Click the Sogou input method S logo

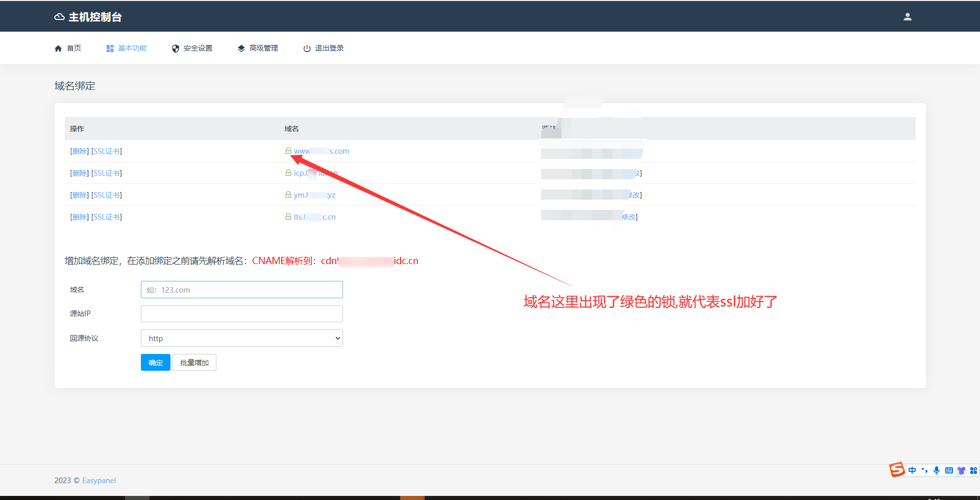897,470
